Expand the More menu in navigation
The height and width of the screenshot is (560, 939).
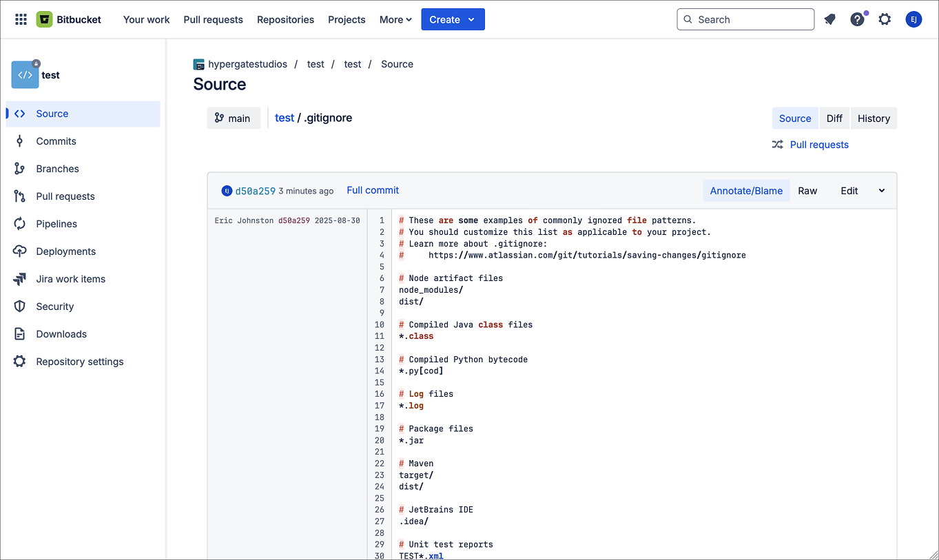pyautogui.click(x=395, y=19)
